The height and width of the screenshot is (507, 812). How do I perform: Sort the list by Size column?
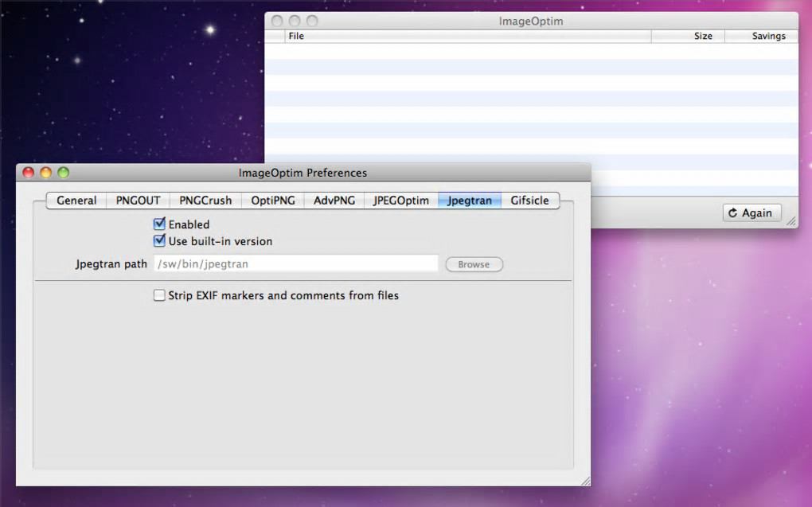688,36
